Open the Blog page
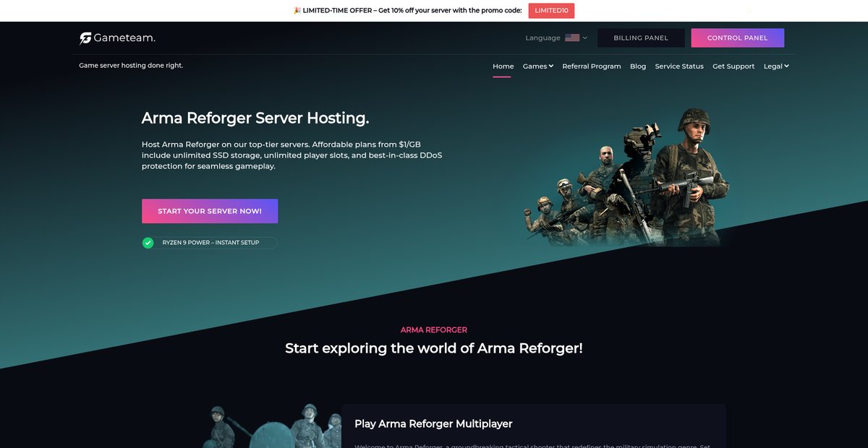The image size is (868, 448). click(x=638, y=66)
